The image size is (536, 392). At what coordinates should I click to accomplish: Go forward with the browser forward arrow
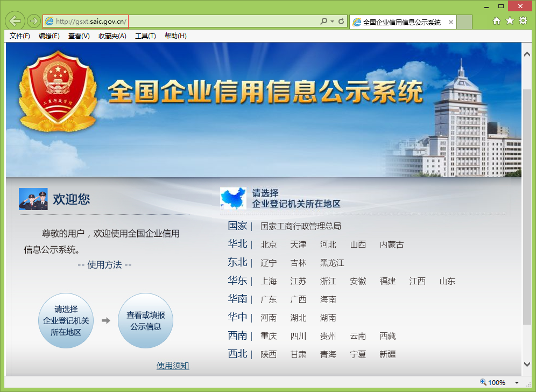click(x=33, y=21)
